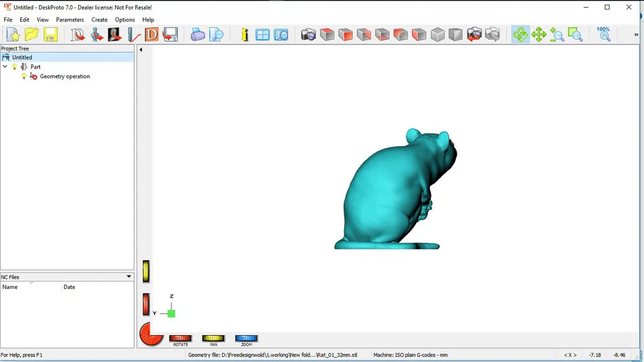This screenshot has height=362, width=644.
Task: Click the plus/minus zoom magnifier tool
Action: [x=557, y=35]
